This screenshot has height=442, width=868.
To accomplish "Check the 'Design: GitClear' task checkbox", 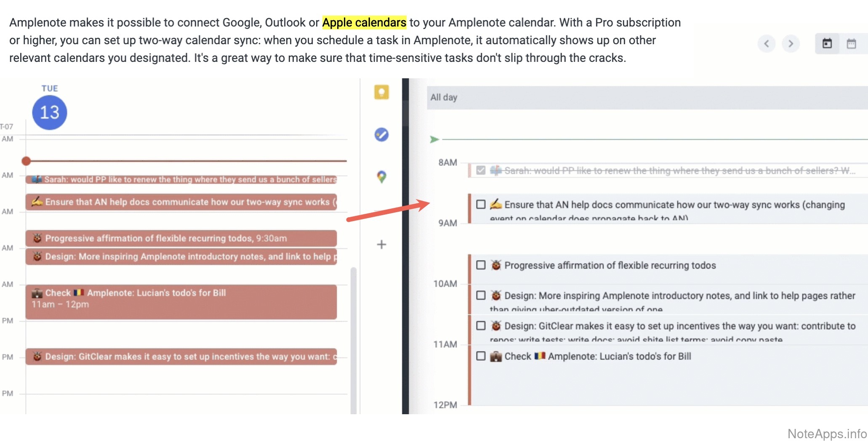I will click(x=481, y=326).
